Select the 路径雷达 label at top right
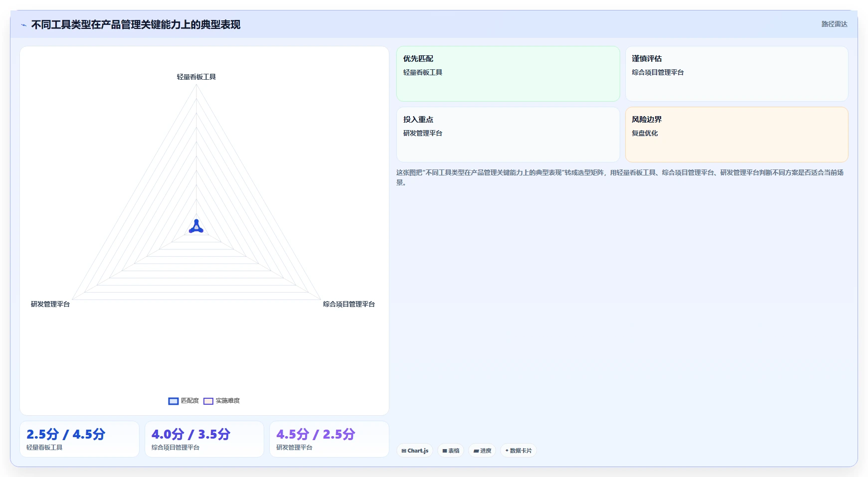868x477 pixels. click(835, 24)
